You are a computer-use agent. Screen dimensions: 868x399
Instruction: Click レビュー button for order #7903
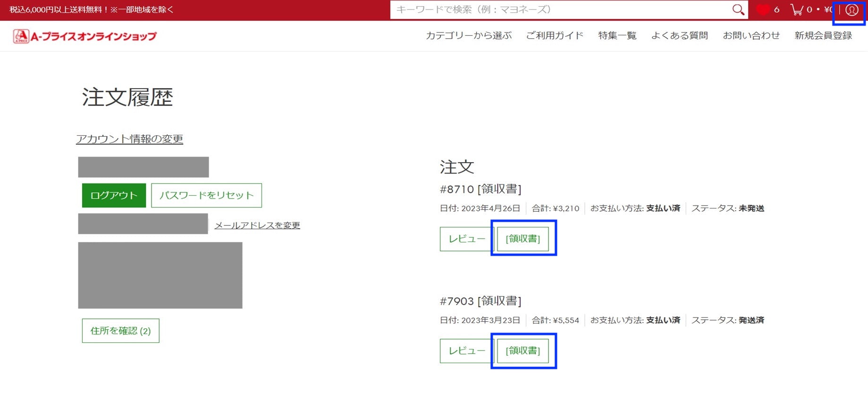pyautogui.click(x=467, y=351)
